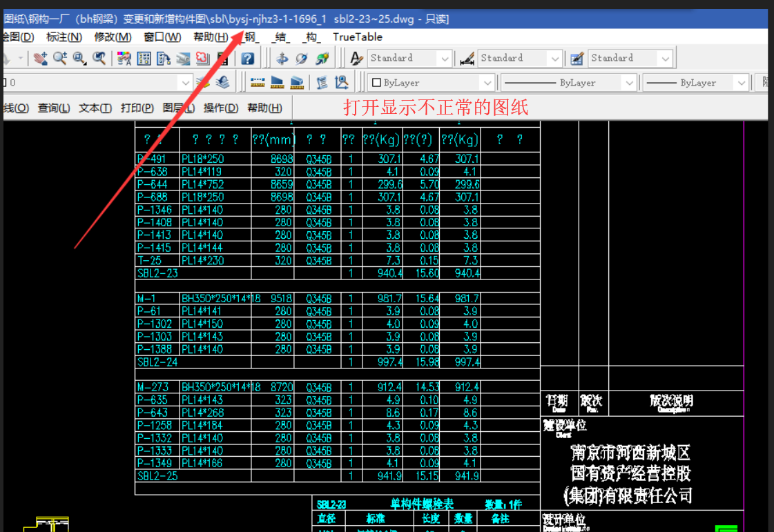
Task: Open the 查询(L) menu in second row
Action: [x=54, y=108]
